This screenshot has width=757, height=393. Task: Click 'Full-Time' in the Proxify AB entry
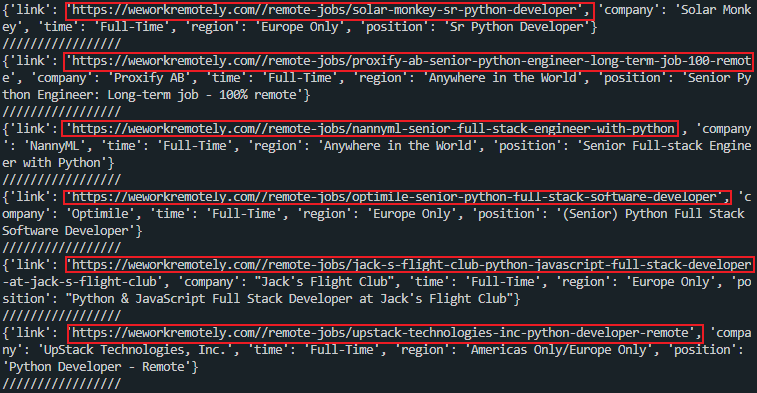[300, 78]
